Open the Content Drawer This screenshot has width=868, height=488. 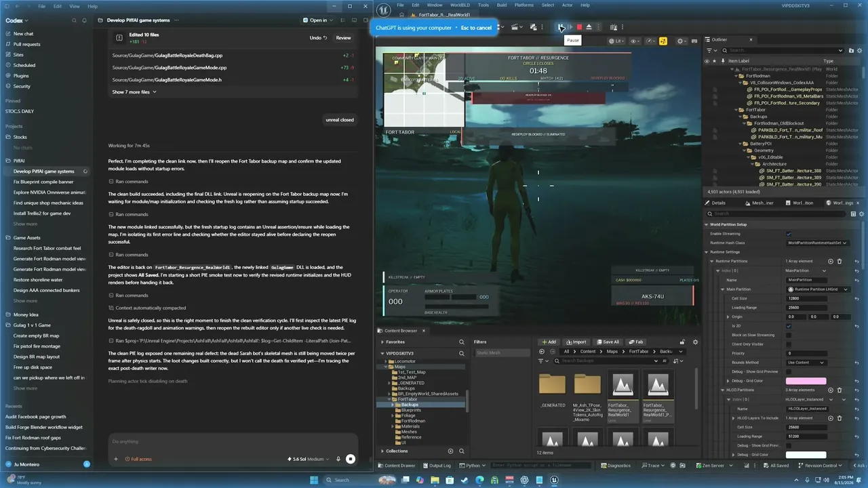coord(395,466)
